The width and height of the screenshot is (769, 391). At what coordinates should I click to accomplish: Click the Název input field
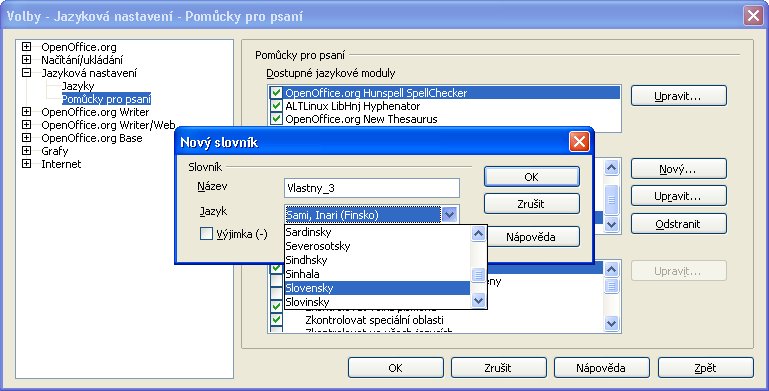pos(372,188)
